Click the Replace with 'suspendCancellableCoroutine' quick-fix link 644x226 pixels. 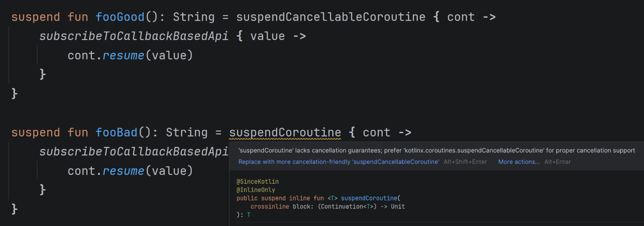[x=339, y=162]
